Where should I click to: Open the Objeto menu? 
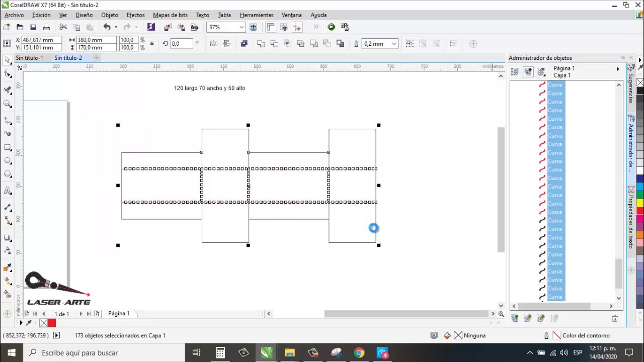click(110, 15)
